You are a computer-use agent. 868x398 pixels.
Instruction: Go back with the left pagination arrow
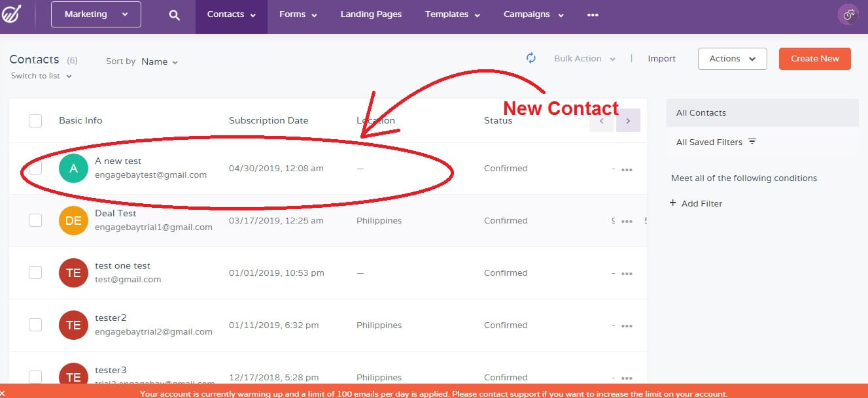tap(602, 120)
